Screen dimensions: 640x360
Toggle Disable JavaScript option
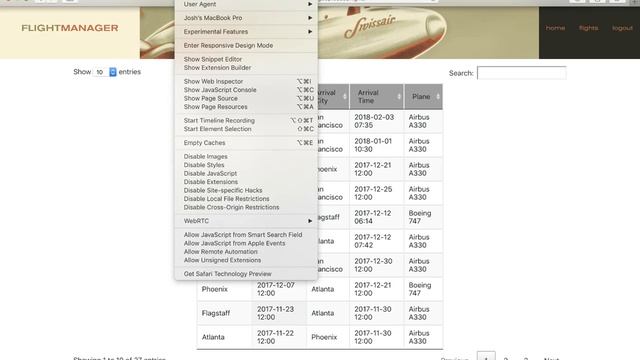click(246, 173)
